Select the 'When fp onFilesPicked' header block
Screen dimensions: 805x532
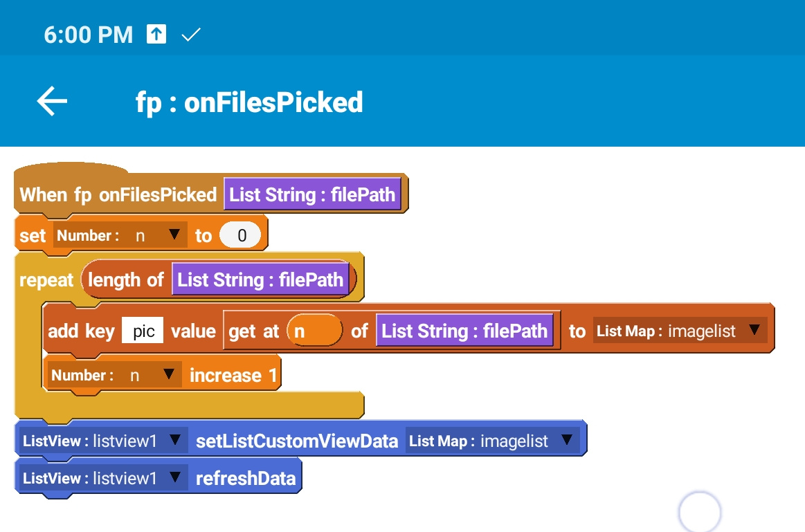118,194
